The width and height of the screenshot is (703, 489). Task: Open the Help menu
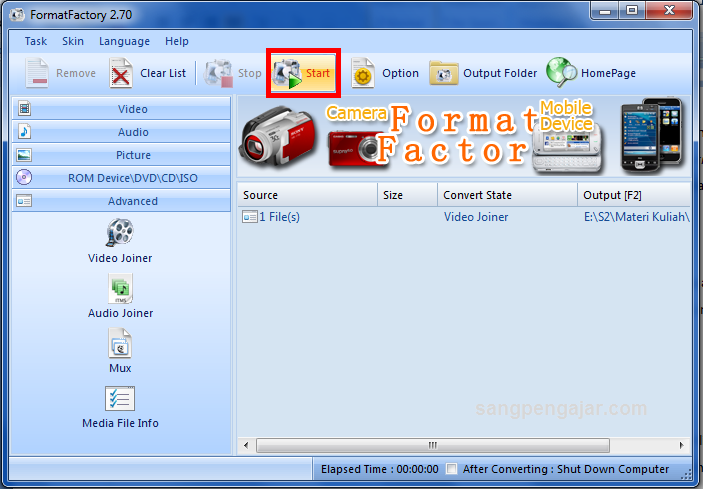point(177,41)
